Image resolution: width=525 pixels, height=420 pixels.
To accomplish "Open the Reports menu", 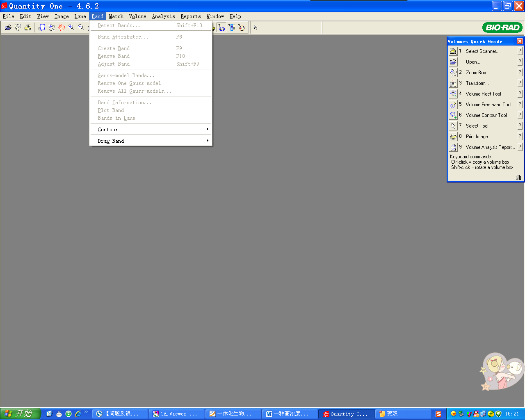I will (x=191, y=16).
